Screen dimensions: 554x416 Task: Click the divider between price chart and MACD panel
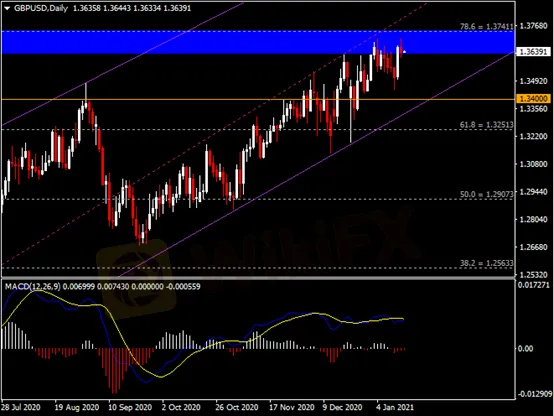(x=258, y=279)
